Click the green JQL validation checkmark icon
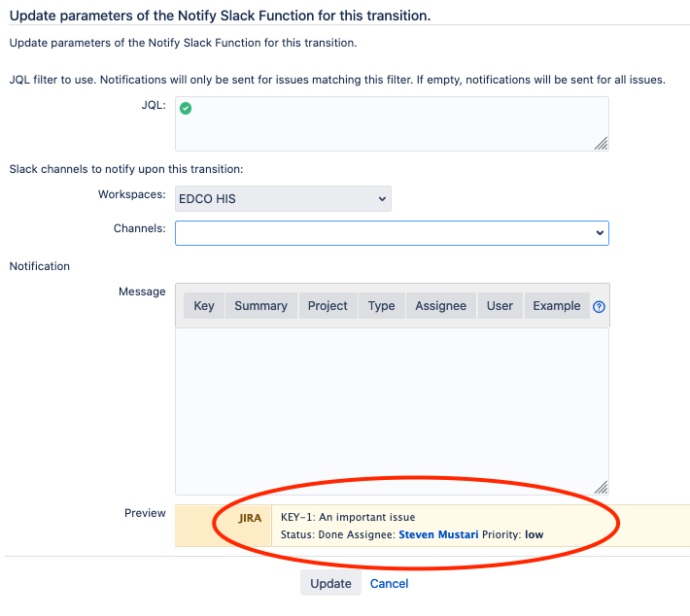This screenshot has width=690, height=616. 186,108
